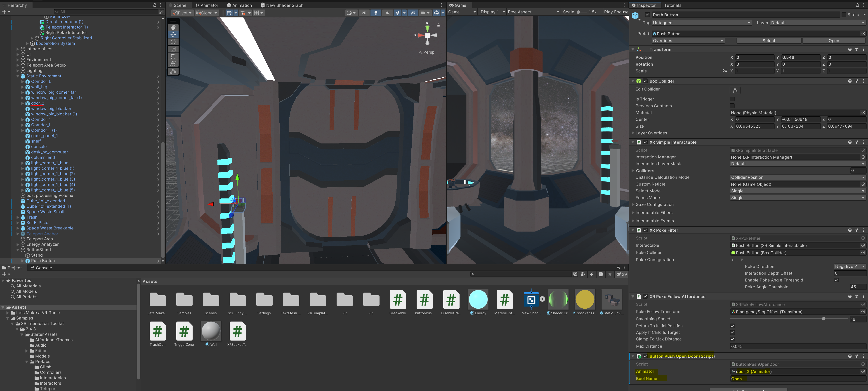Select the Rotate tool
Image resolution: width=868 pixels, height=391 pixels.
click(173, 42)
